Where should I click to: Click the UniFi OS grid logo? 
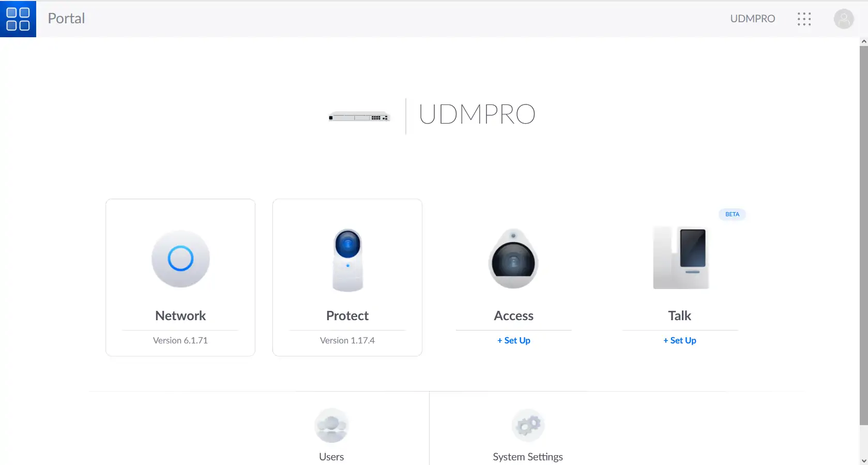pos(18,19)
